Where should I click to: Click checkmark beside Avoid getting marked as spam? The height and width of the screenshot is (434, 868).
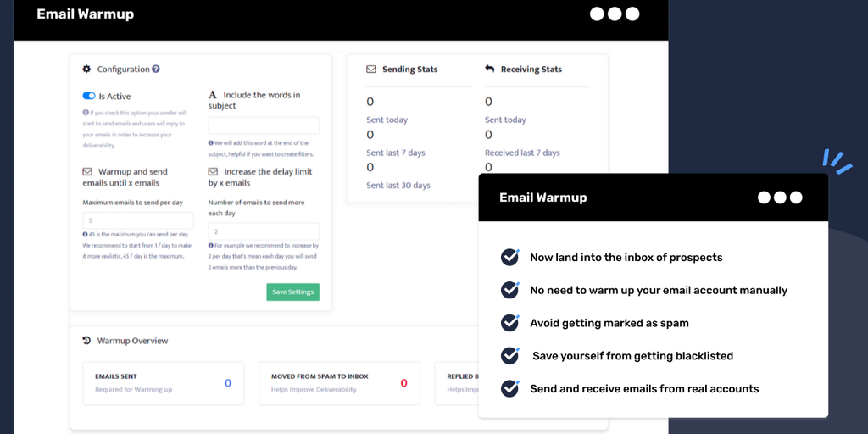pyautogui.click(x=509, y=323)
